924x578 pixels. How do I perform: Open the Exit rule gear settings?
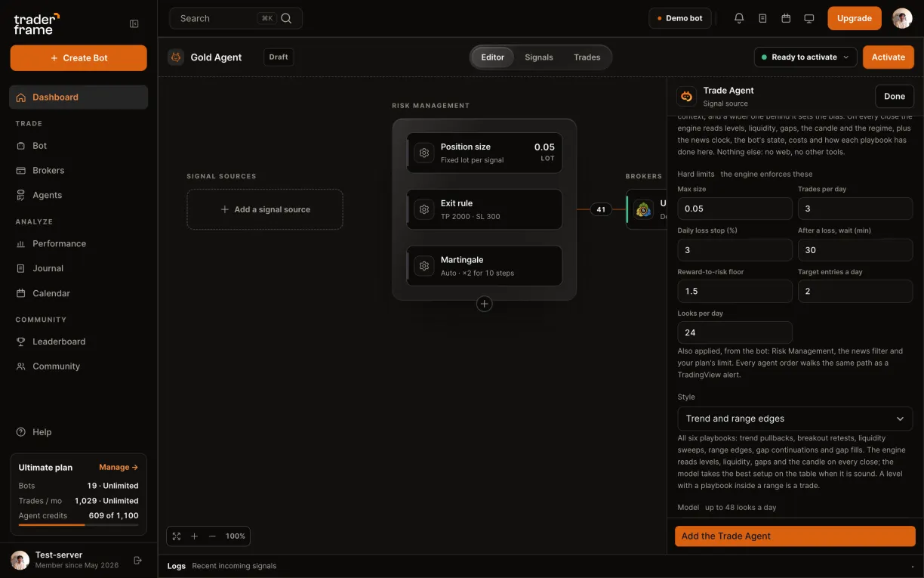[424, 209]
